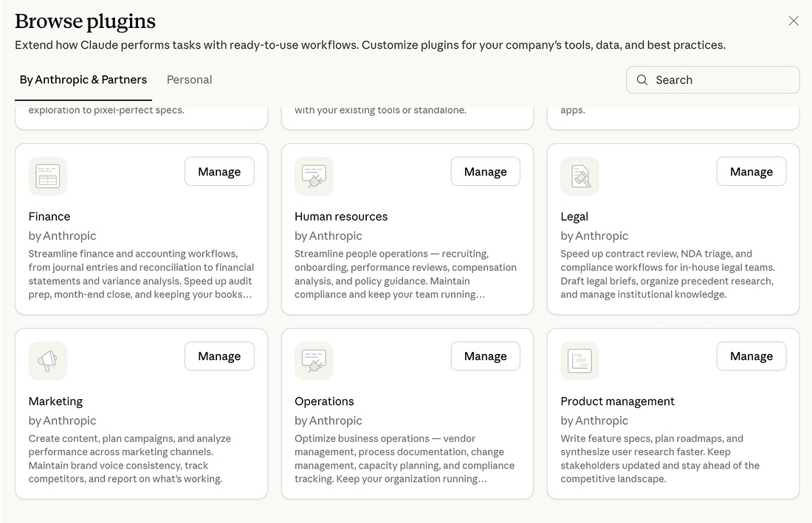
Task: Click the Marketing megaphone icon
Action: click(x=48, y=361)
